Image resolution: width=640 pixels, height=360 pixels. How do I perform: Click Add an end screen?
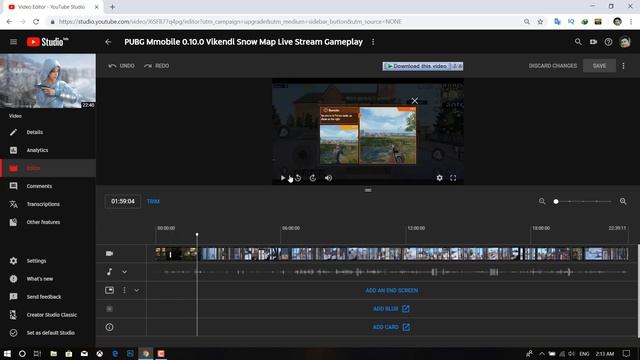pos(391,291)
